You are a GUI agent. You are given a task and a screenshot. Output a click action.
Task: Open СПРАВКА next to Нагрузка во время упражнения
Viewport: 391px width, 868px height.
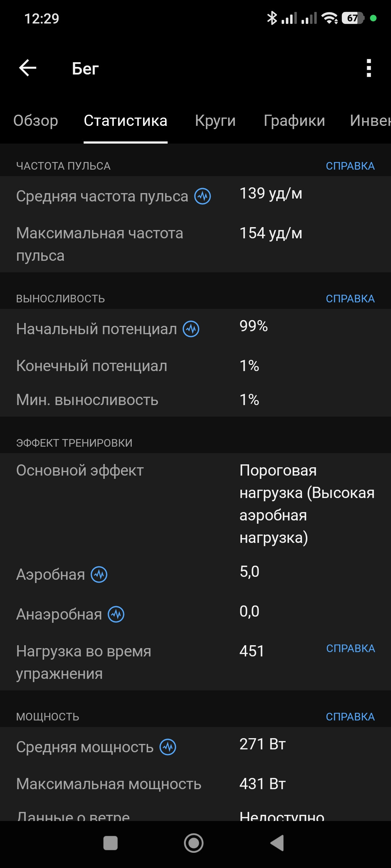350,648
